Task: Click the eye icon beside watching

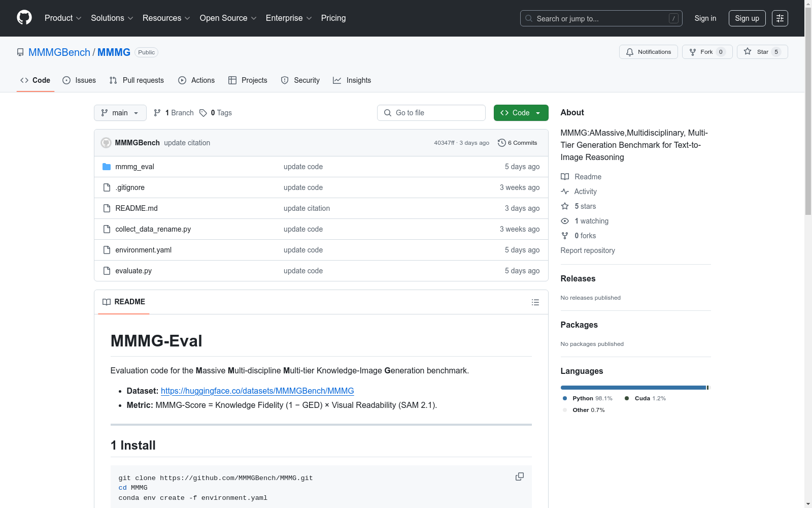Action: (x=565, y=221)
